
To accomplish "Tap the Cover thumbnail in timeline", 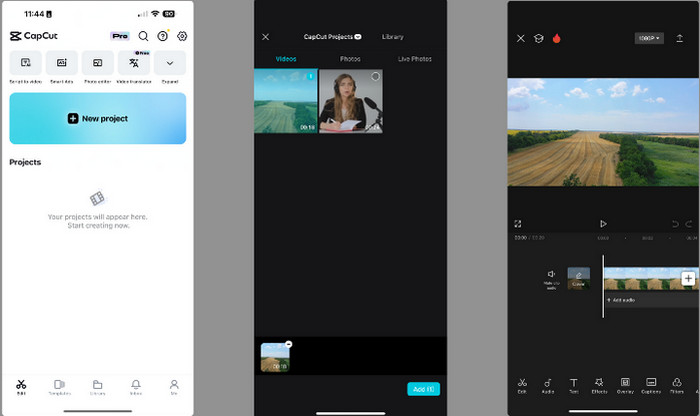I will pyautogui.click(x=578, y=277).
